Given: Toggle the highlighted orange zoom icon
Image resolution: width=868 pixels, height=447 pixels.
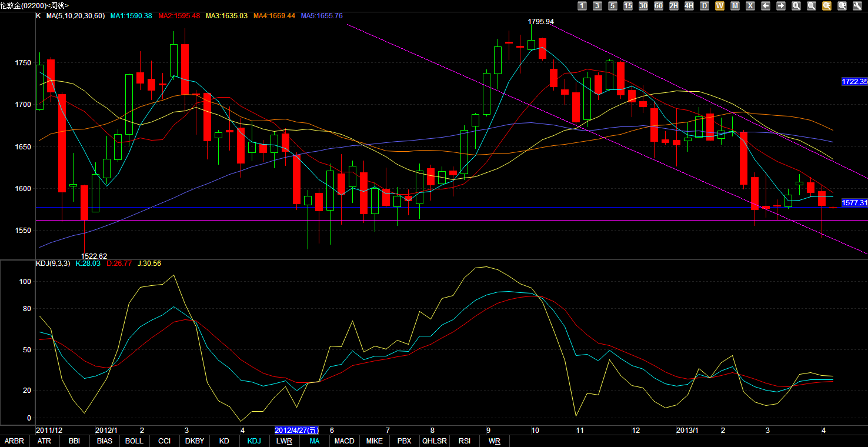Looking at the screenshot, I should click(x=827, y=6).
